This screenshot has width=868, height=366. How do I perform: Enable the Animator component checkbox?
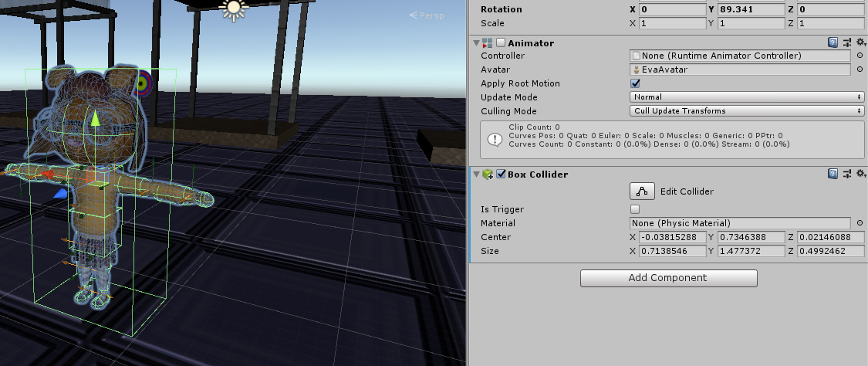point(501,43)
